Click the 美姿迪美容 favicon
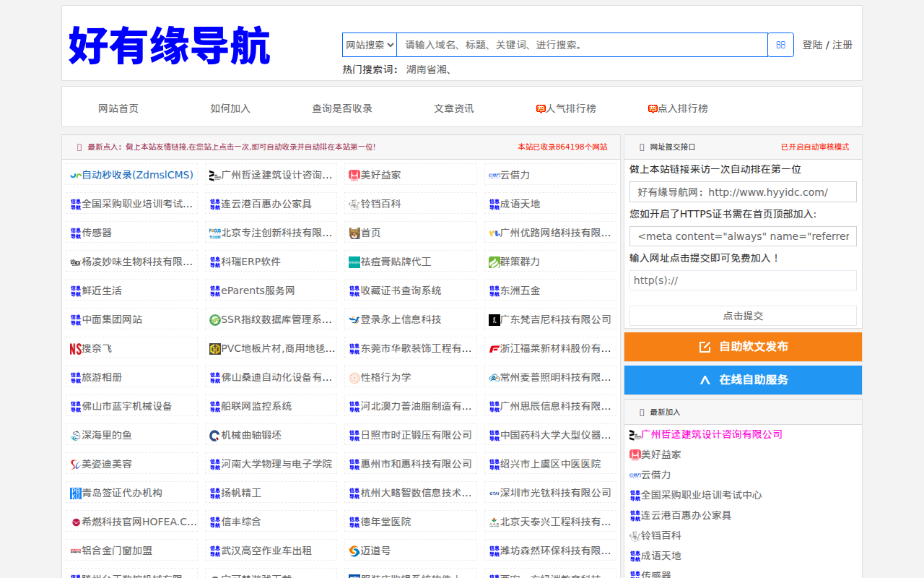This screenshot has width=924, height=578. (76, 465)
